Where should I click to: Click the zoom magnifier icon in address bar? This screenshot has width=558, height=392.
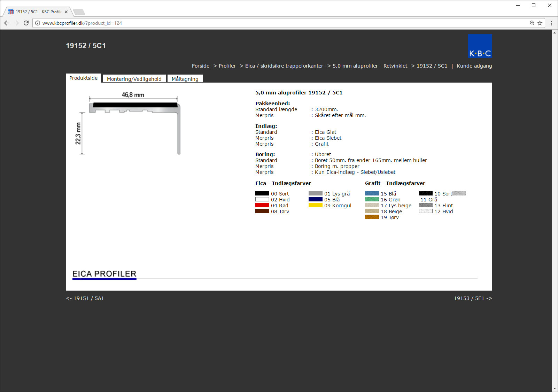click(532, 23)
